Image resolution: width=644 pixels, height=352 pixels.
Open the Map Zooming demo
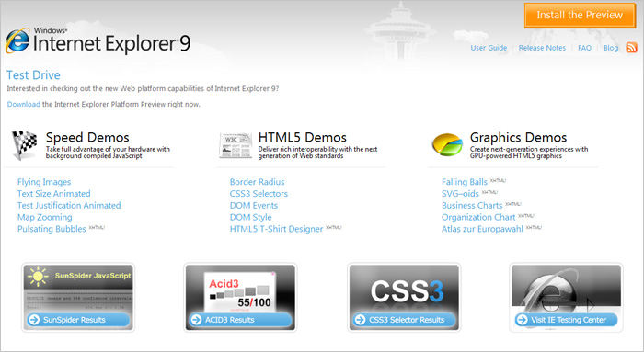click(45, 217)
